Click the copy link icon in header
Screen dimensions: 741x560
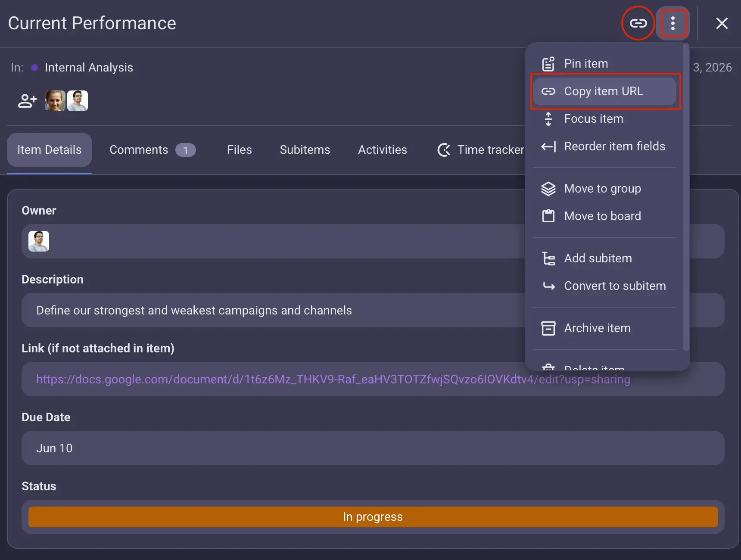coord(638,23)
